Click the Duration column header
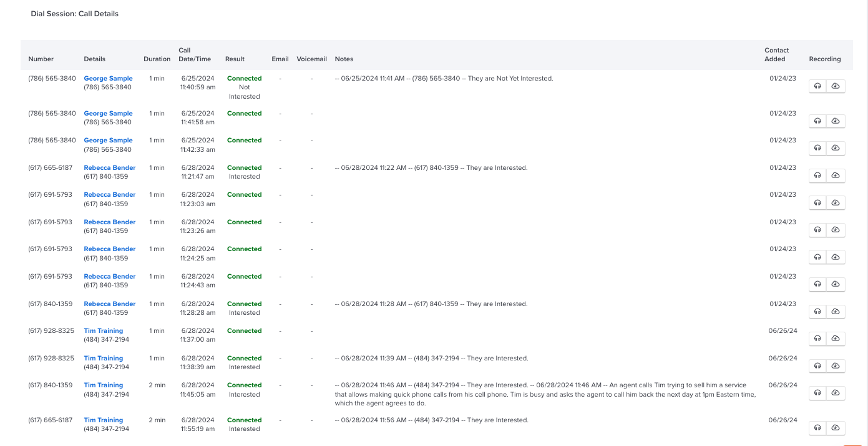868x446 pixels. (x=157, y=59)
